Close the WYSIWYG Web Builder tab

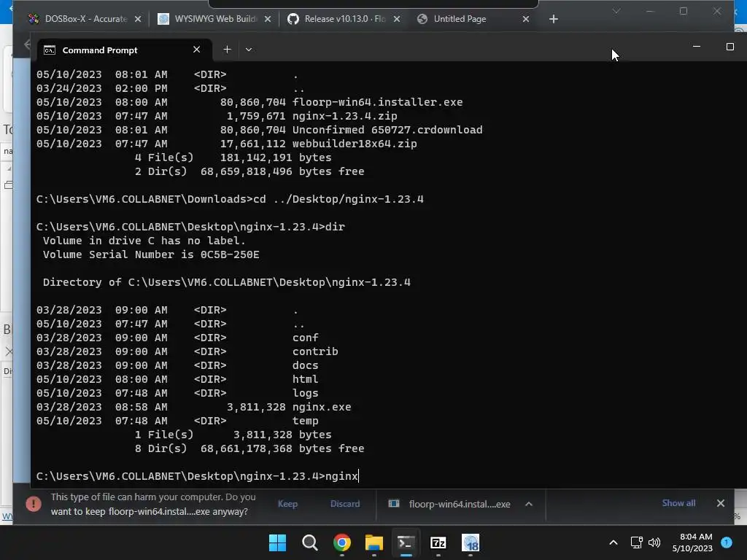click(268, 19)
